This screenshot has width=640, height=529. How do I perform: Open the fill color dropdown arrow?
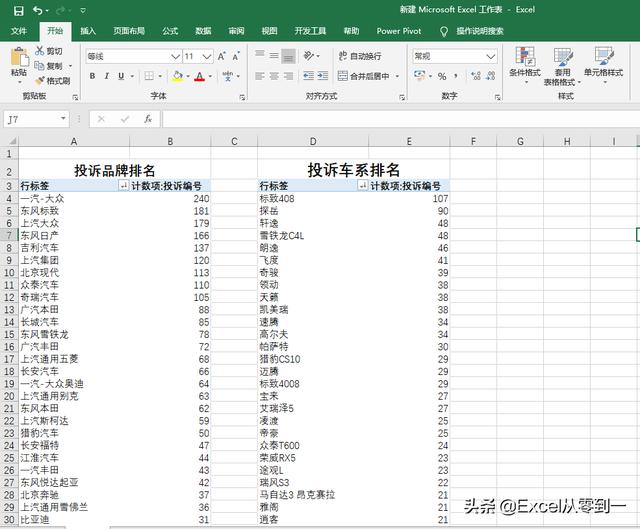(x=188, y=76)
